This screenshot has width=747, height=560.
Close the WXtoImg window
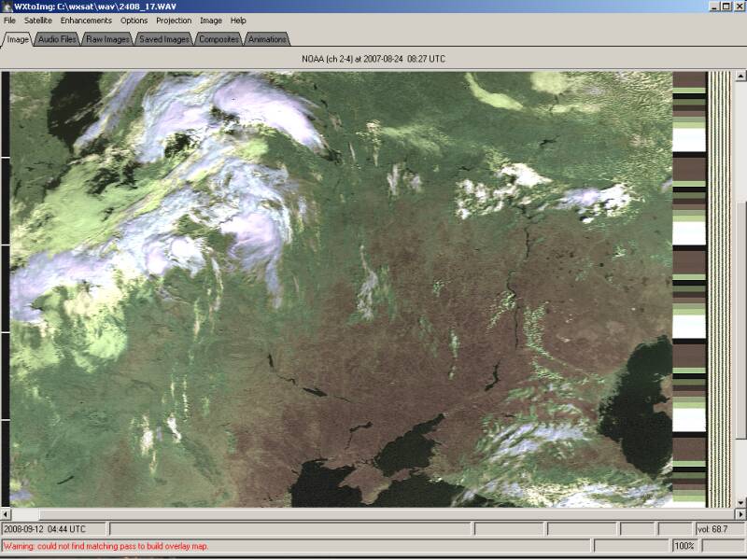[738, 7]
